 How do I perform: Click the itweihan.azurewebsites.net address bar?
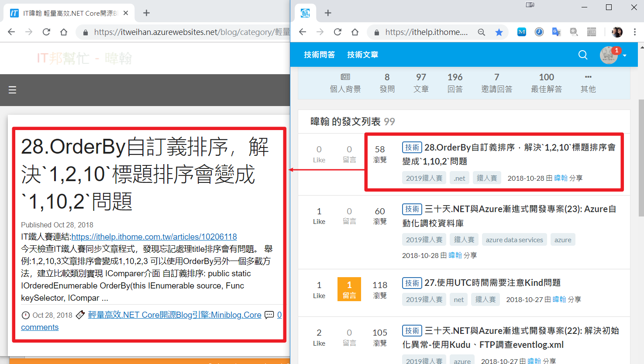point(183,32)
